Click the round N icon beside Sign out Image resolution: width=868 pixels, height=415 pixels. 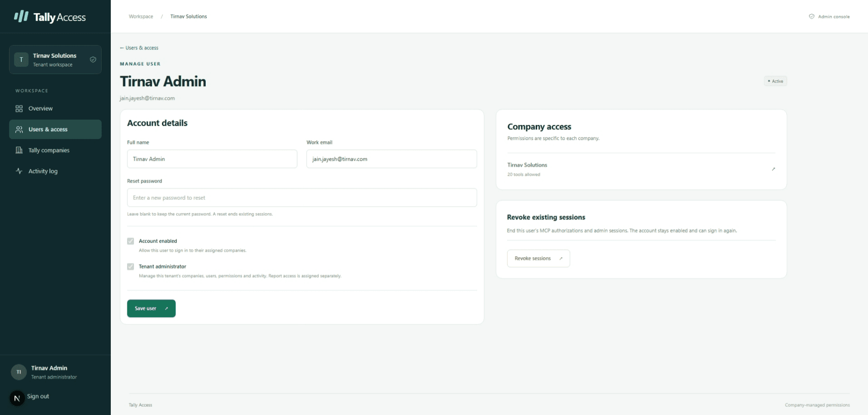tap(17, 398)
